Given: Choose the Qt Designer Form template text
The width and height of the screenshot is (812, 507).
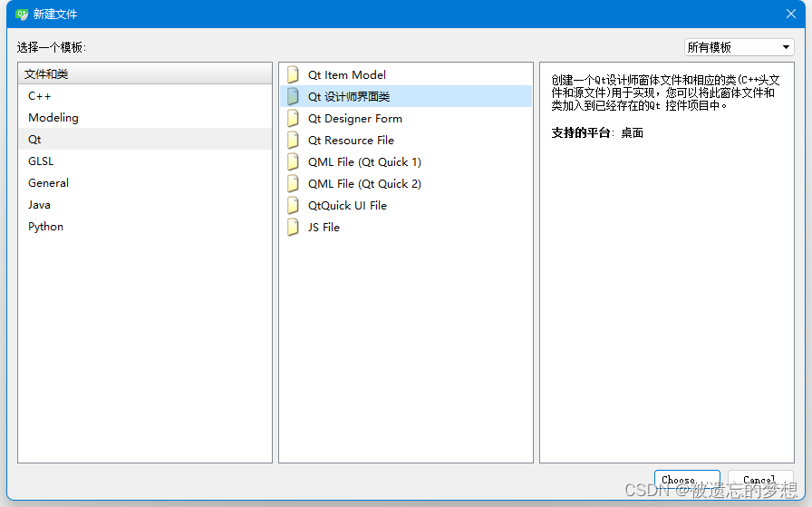Looking at the screenshot, I should pos(354,119).
